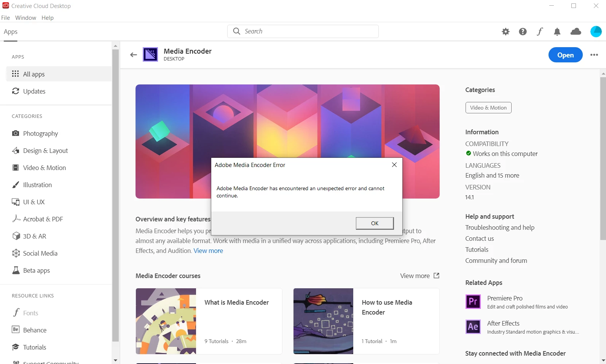Click the Media Encoder app icon
The image size is (606, 364).
tap(150, 54)
